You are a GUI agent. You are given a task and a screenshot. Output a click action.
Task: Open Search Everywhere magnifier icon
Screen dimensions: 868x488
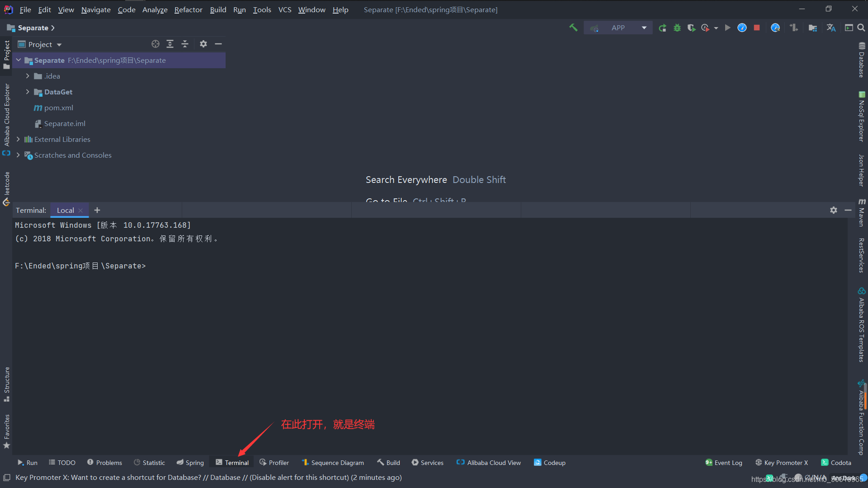861,28
